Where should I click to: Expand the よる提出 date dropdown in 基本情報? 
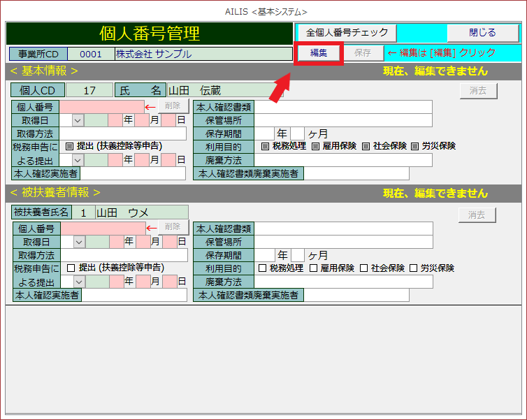[77, 160]
